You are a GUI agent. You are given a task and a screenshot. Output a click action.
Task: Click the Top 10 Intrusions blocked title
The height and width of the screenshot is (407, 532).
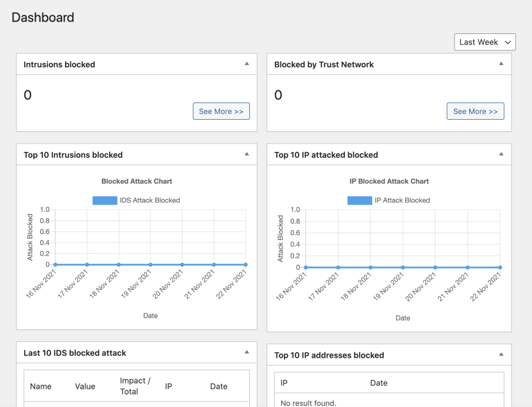73,155
